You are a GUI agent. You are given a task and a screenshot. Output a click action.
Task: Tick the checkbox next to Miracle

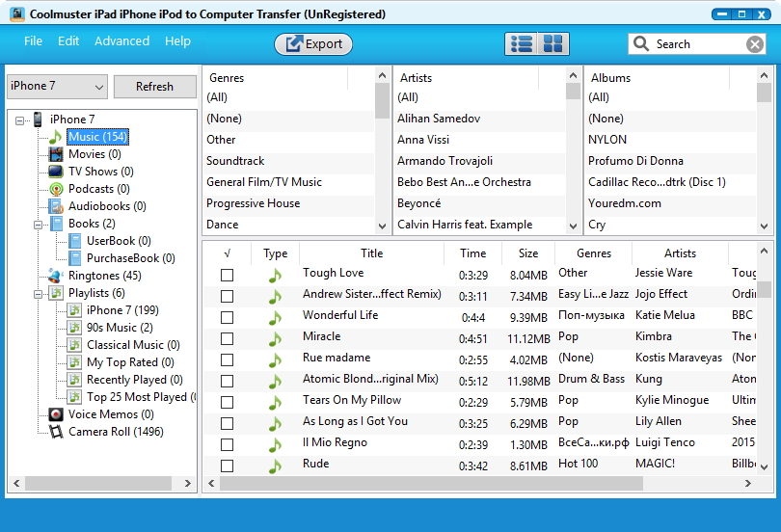click(x=227, y=338)
